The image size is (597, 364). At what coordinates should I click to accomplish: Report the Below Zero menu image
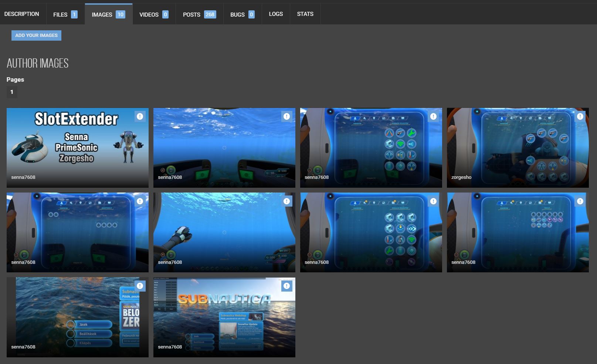click(x=140, y=286)
